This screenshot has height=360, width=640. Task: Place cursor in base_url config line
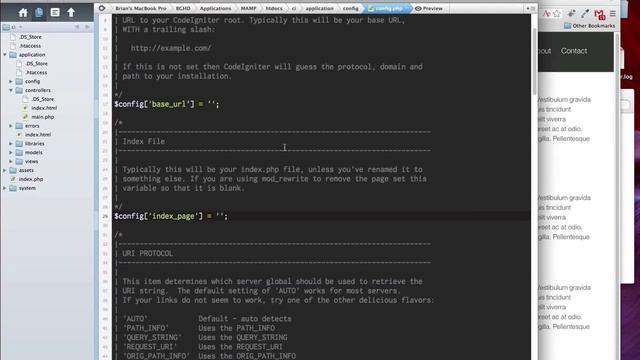[167, 104]
